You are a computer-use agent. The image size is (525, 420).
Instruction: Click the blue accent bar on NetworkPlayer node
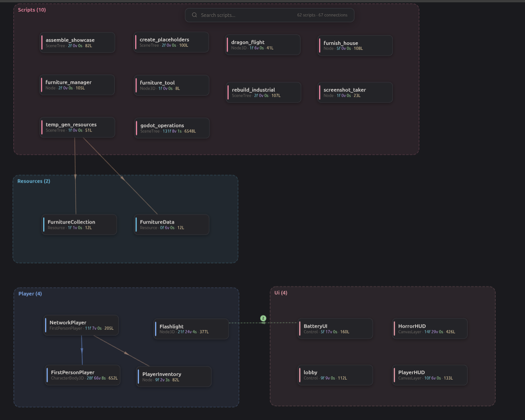[45, 325]
